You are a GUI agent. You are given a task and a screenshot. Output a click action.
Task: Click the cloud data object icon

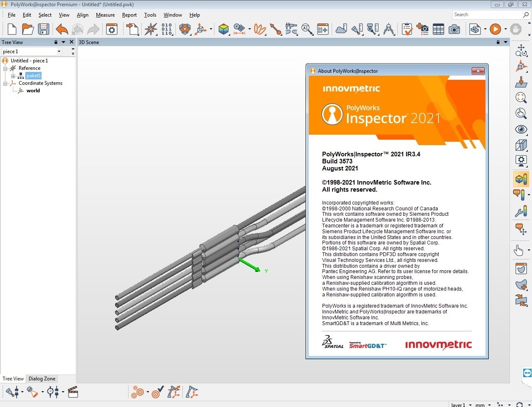tap(341, 29)
